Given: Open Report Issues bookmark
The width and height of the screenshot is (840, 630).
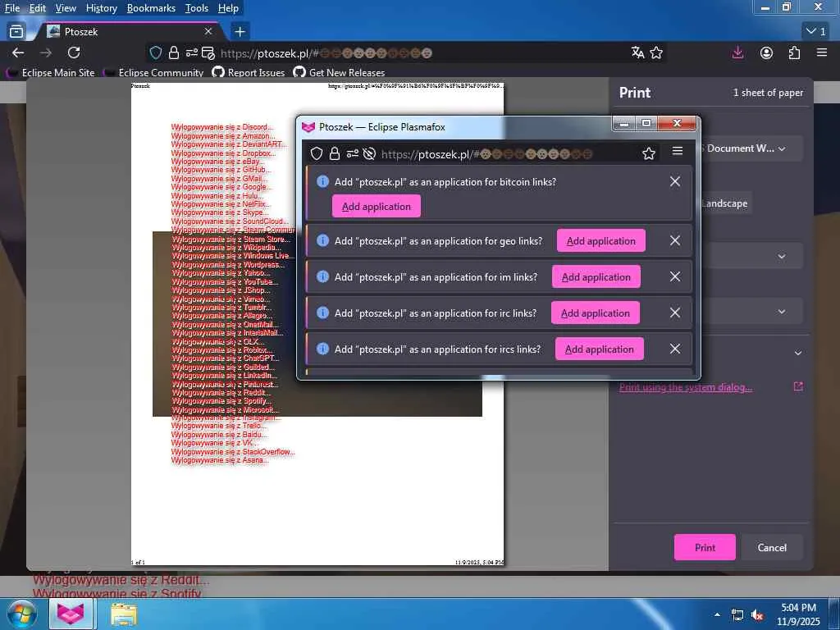Looking at the screenshot, I should [249, 72].
